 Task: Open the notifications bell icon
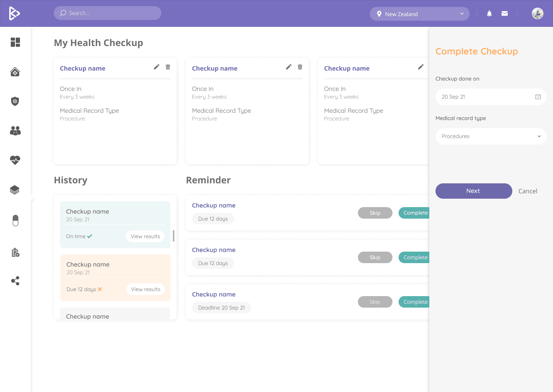(x=489, y=13)
